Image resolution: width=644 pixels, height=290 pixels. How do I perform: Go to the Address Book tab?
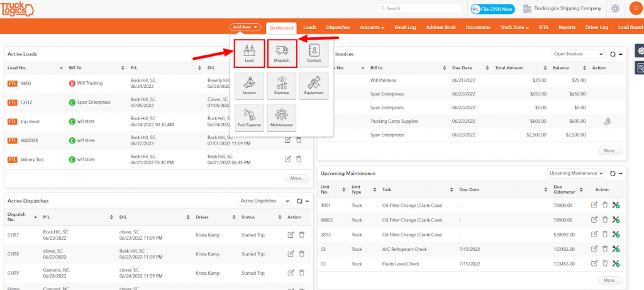pos(441,28)
